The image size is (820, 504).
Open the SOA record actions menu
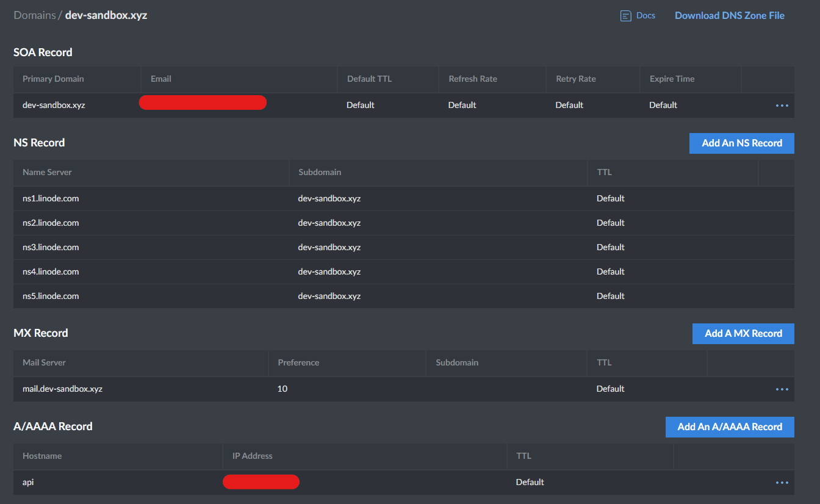[x=782, y=106]
